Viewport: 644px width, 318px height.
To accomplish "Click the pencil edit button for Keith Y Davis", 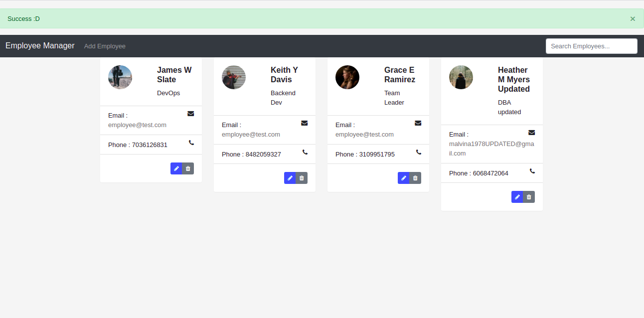I will (290, 178).
